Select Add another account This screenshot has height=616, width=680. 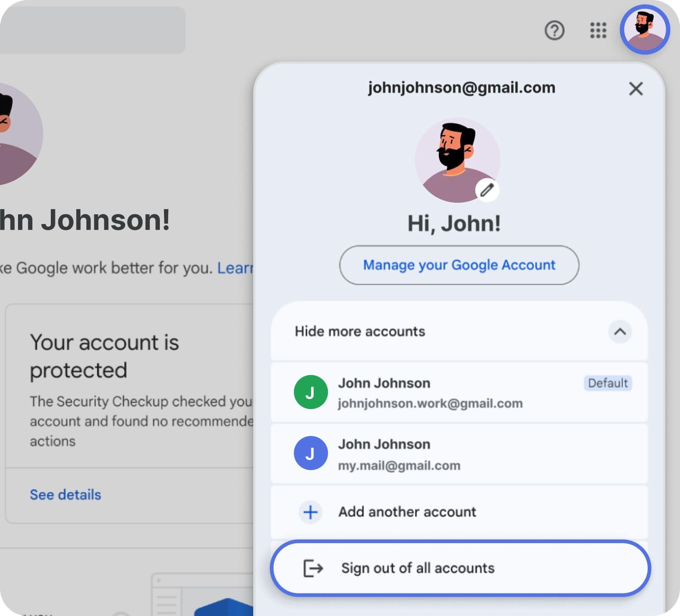tap(459, 512)
